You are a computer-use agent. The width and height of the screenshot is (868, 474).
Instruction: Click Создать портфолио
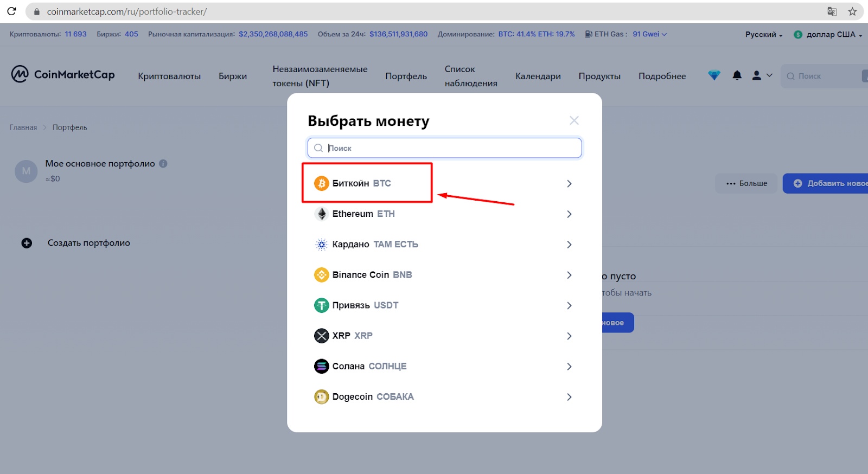click(x=89, y=243)
